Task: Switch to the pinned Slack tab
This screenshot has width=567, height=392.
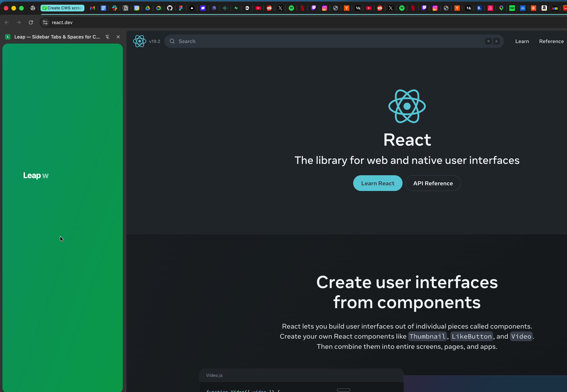Action: (115, 8)
